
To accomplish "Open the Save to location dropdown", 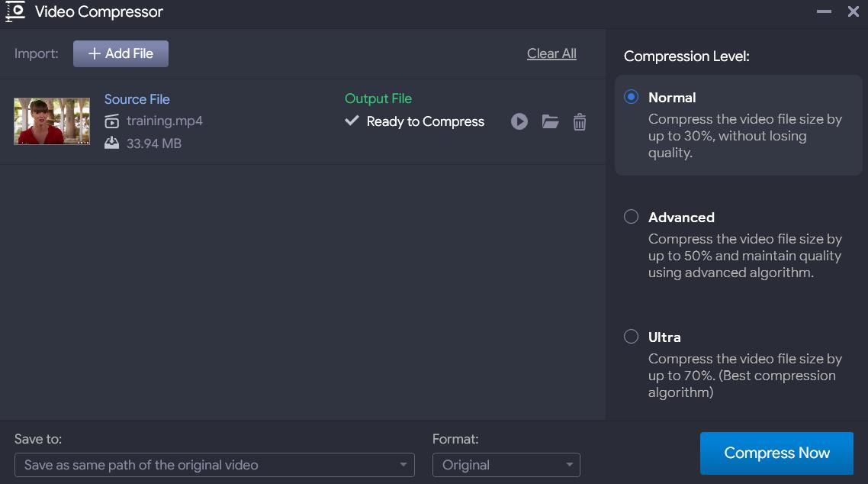I will [x=216, y=465].
